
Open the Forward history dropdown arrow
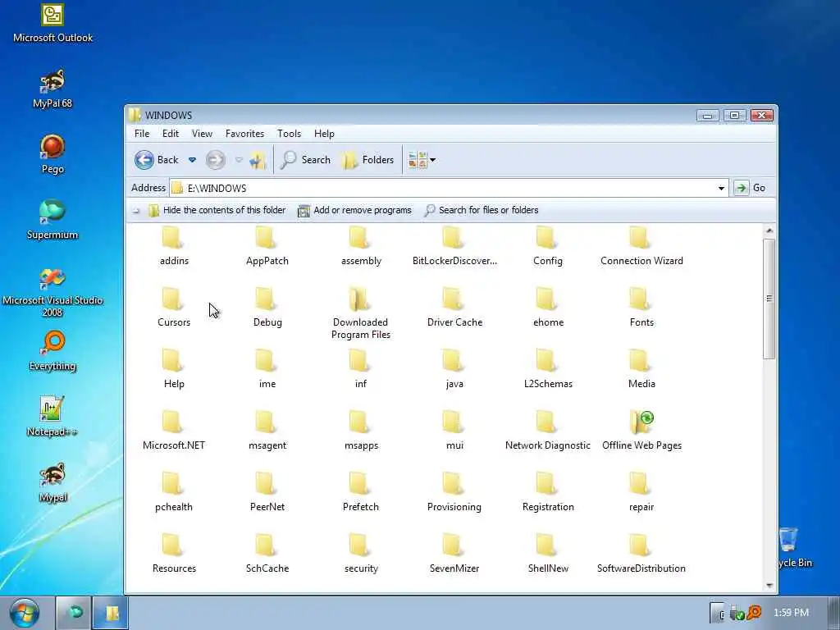click(x=239, y=160)
